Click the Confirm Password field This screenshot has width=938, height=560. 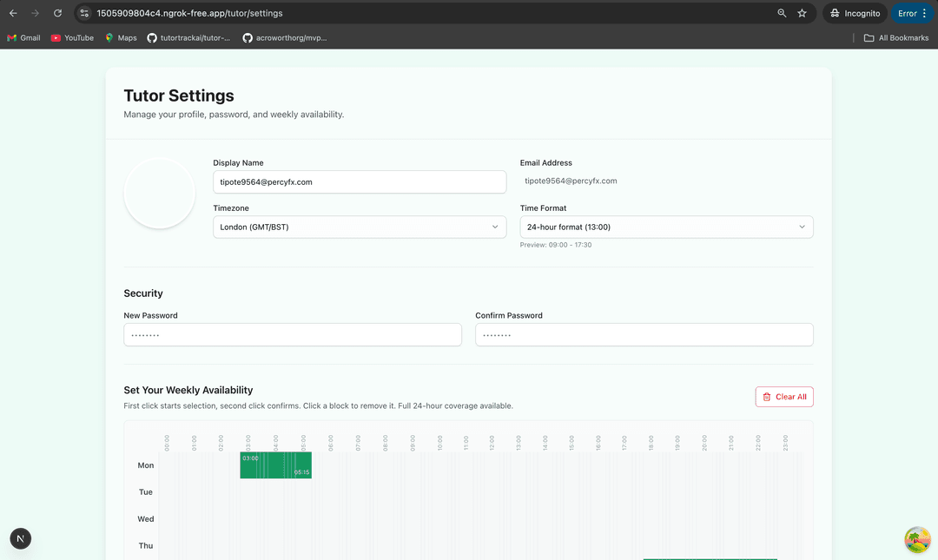click(644, 334)
